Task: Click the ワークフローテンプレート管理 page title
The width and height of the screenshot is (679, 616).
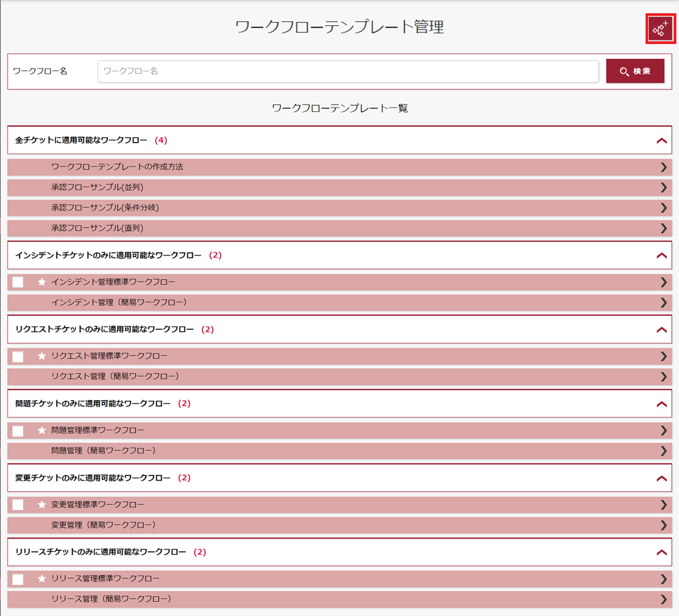Action: (x=339, y=27)
